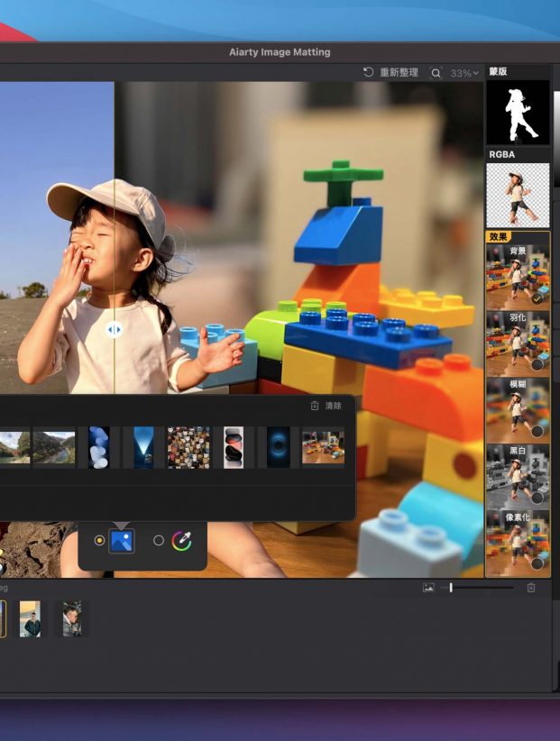The height and width of the screenshot is (741, 560).
Task: Open the 蒙版 mask preview thumbnail
Action: 518,112
